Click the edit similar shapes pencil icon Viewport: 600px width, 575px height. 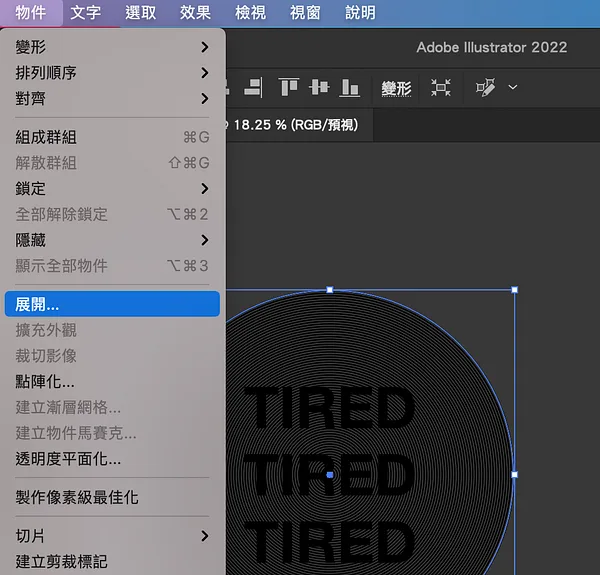point(486,88)
